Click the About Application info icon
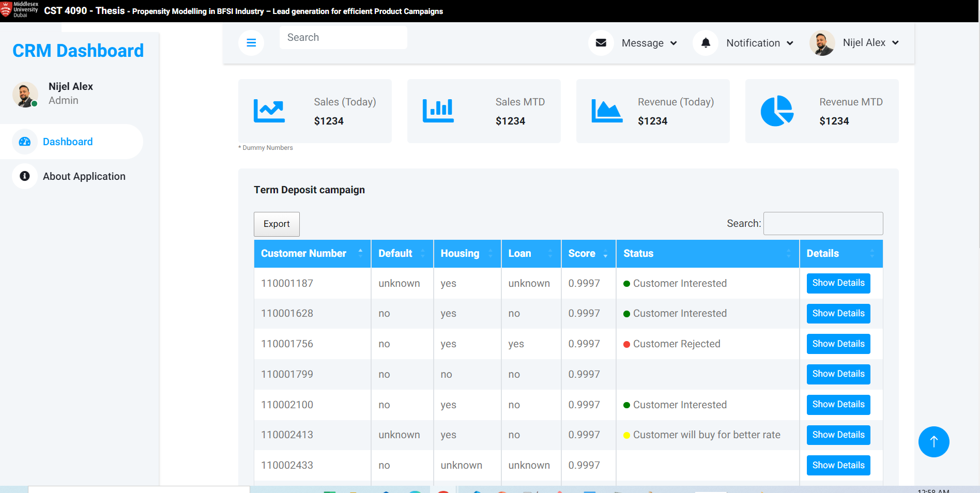Image resolution: width=980 pixels, height=493 pixels. coord(24,176)
